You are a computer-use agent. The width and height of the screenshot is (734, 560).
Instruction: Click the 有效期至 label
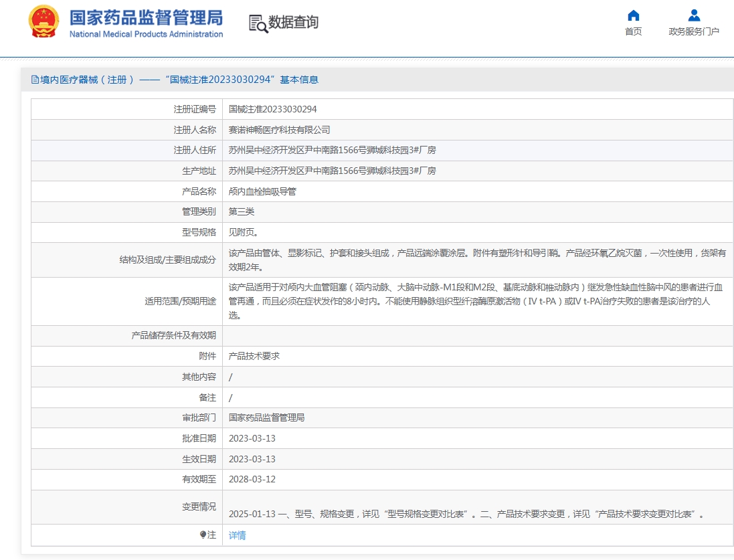(199, 479)
